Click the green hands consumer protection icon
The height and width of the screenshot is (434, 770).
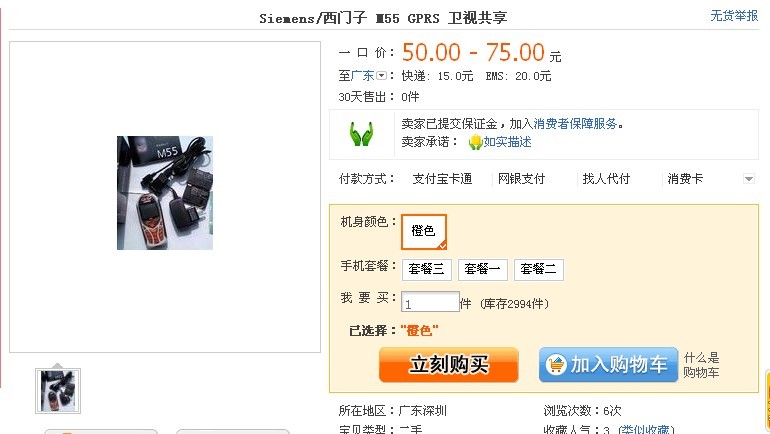tap(361, 134)
